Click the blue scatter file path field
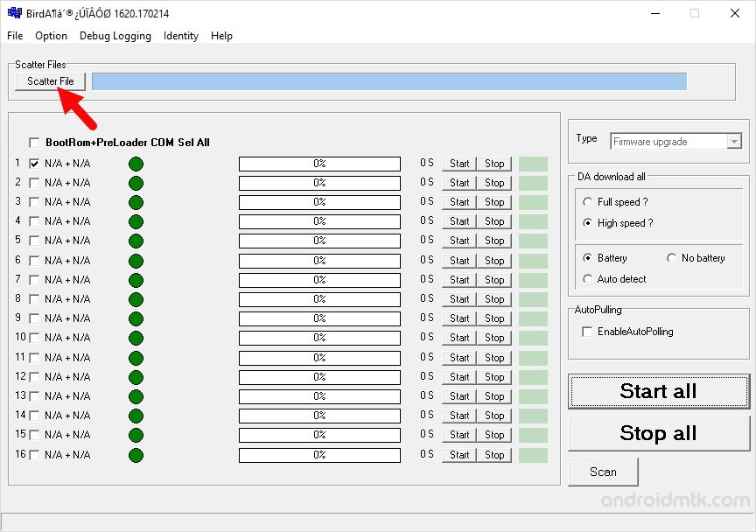The image size is (756, 532). coord(388,81)
